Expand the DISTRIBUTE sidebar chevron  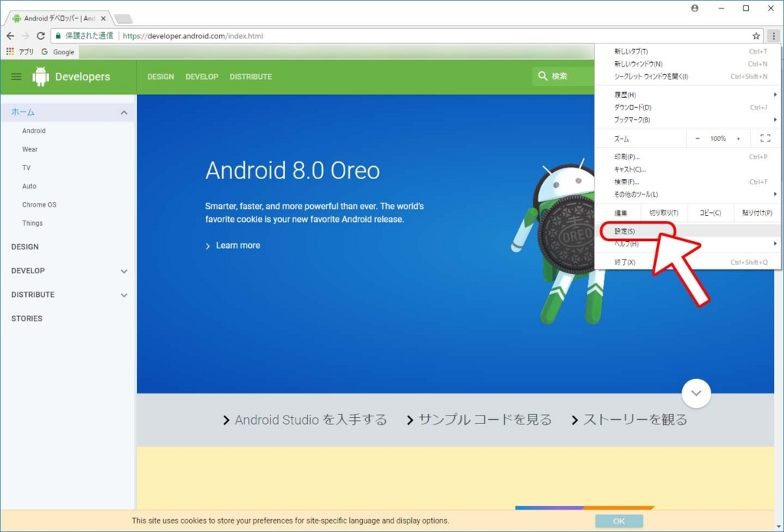(124, 295)
